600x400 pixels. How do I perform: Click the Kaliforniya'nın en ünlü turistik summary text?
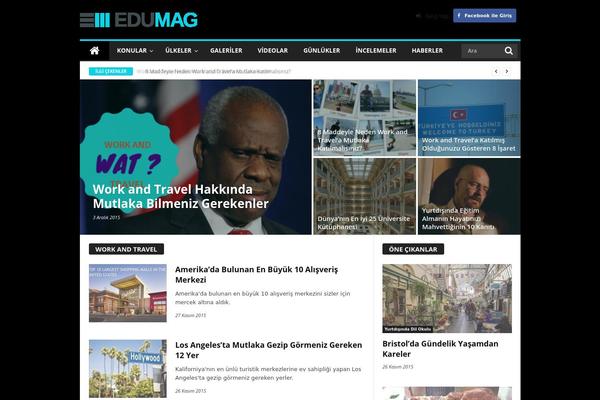click(x=268, y=373)
